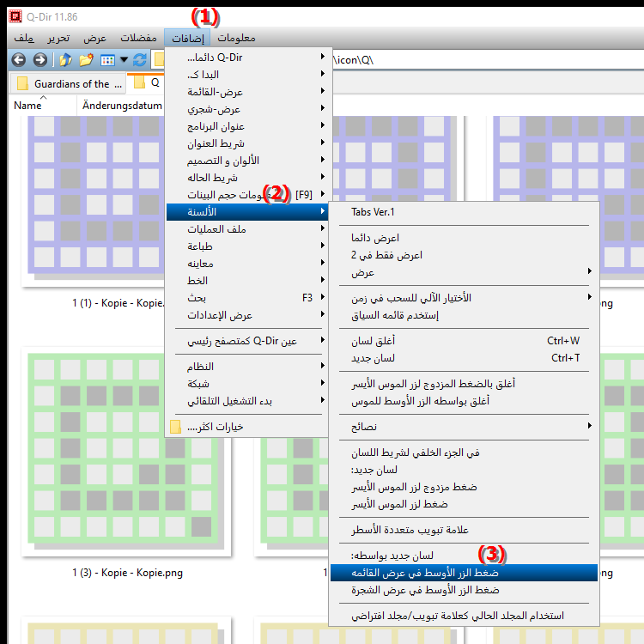Expand the شريط الحاله submenu
Screen dimensions: 644x644
(x=246, y=178)
